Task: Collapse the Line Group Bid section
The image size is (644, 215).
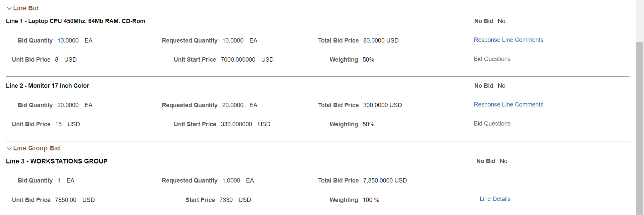Action: pyautogui.click(x=9, y=148)
